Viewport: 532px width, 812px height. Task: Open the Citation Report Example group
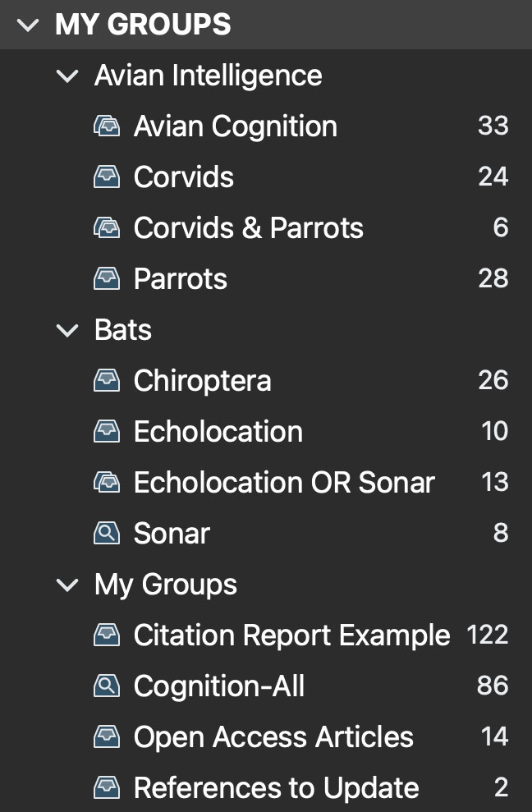[291, 635]
